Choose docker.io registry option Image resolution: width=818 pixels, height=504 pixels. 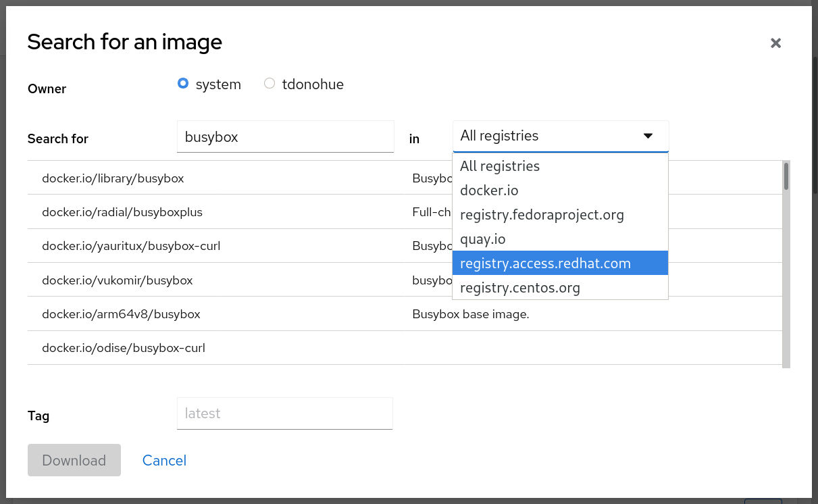click(560, 191)
